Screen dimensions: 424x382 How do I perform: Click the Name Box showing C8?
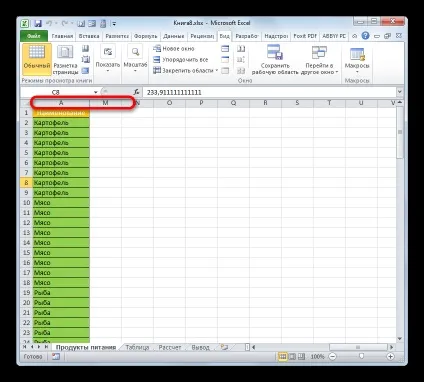click(x=56, y=92)
